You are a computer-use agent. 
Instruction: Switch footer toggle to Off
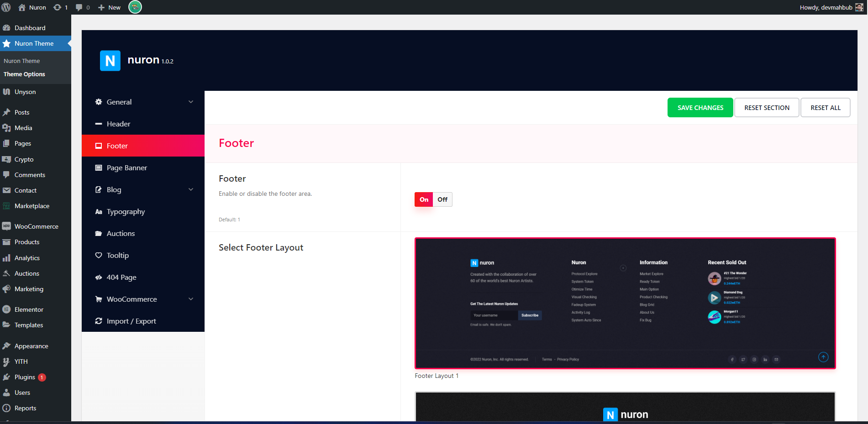coord(442,199)
